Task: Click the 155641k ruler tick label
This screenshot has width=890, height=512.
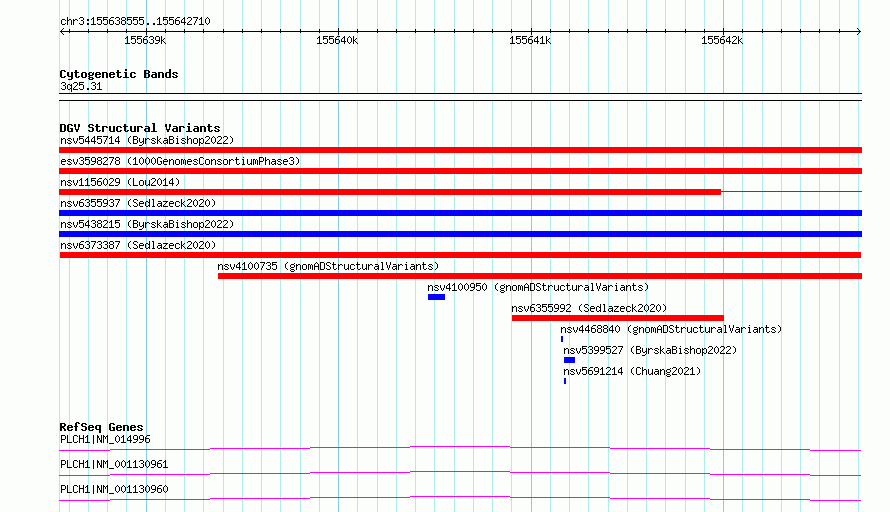Action: (x=530, y=40)
